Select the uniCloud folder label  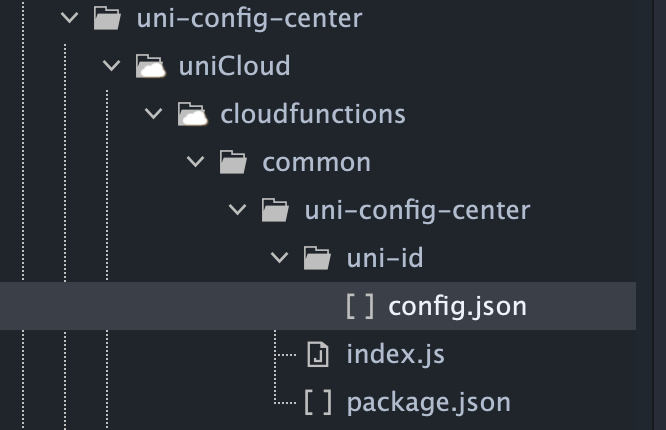click(x=234, y=66)
